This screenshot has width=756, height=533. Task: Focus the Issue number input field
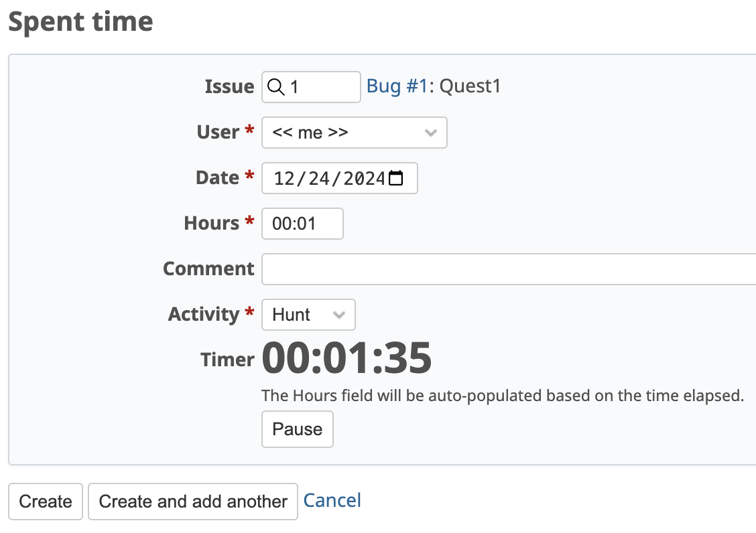tap(311, 87)
